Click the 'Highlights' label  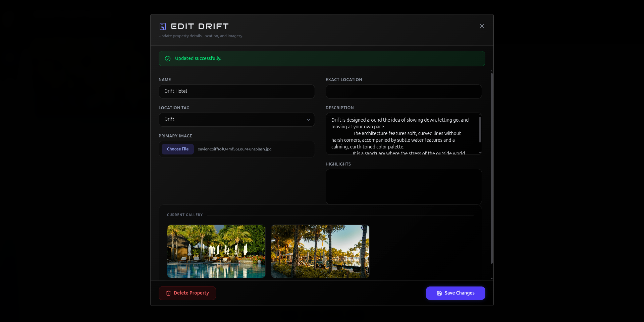click(x=338, y=164)
